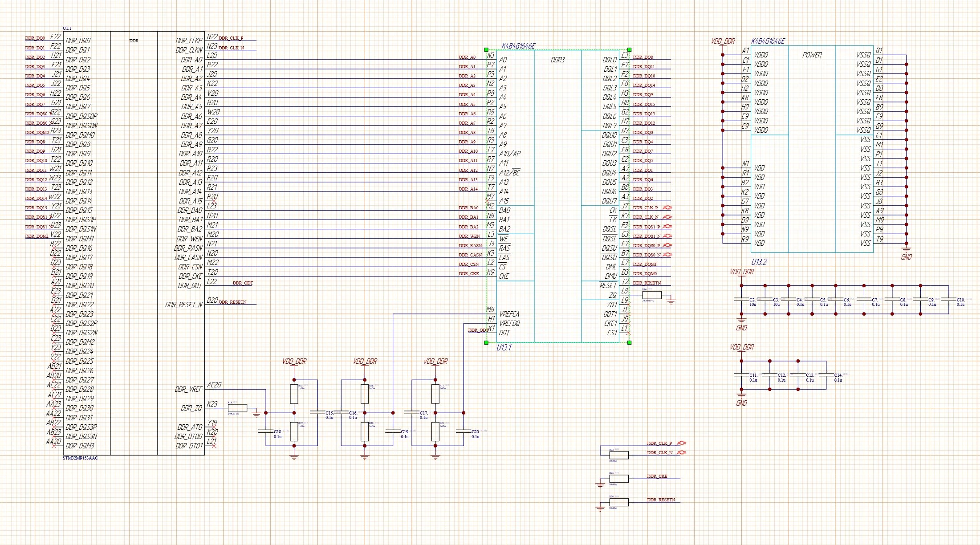Select the K4B4G1646E label above the DDR3 block
980x545 pixels.
518,46
